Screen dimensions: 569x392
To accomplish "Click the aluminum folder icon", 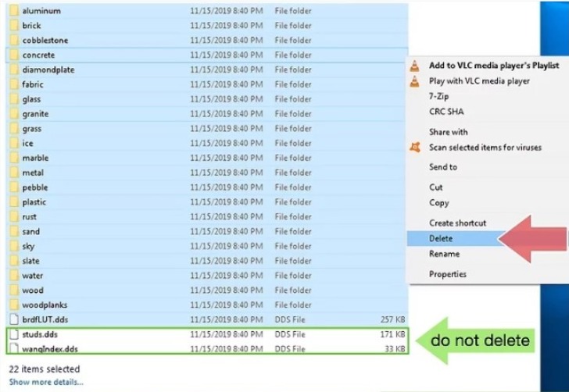I will (13, 11).
